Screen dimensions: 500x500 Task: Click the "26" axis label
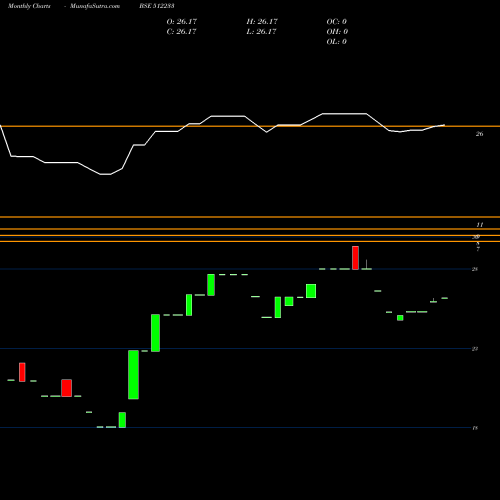(x=479, y=134)
